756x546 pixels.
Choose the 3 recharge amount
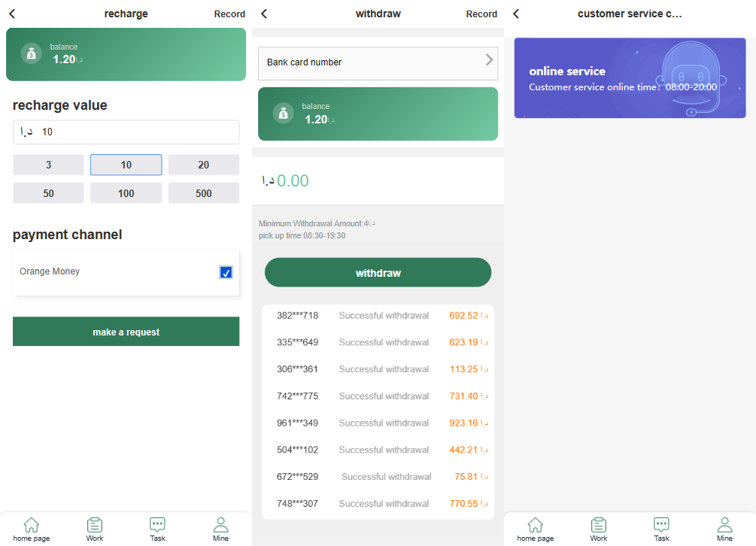(48, 165)
